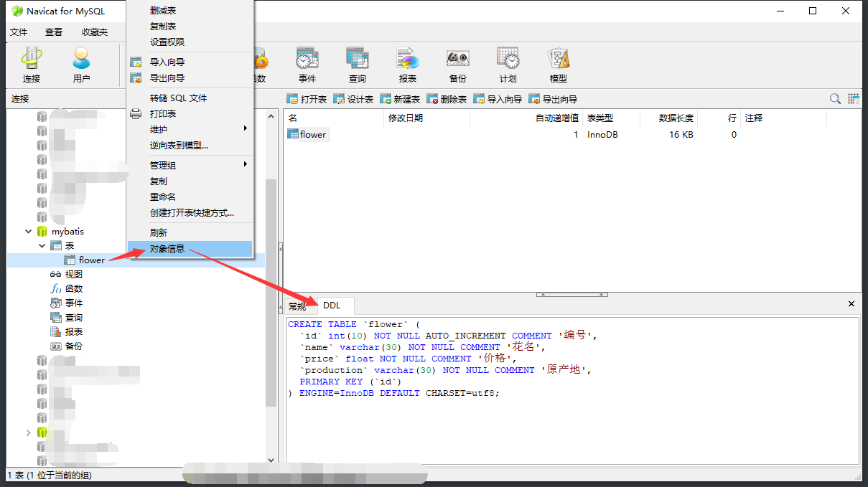The image size is (868, 487).
Task: Click the grid view icon beside the magnifier
Action: (854, 99)
